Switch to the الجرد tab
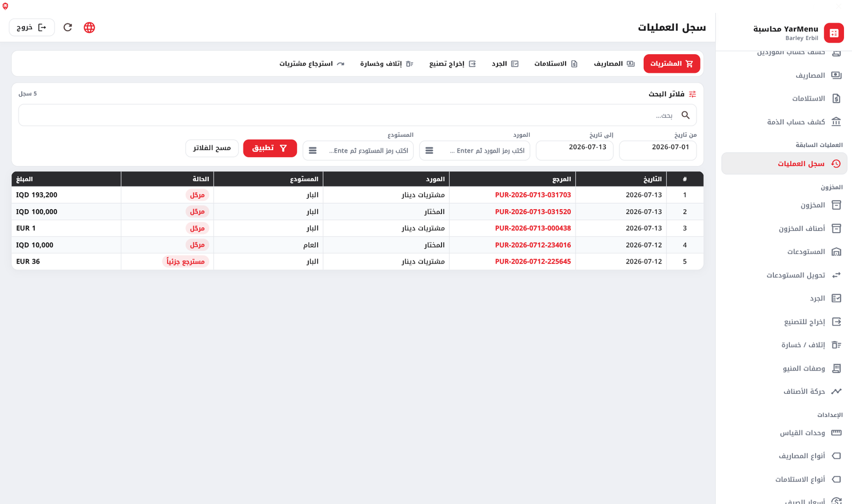 [x=505, y=64]
